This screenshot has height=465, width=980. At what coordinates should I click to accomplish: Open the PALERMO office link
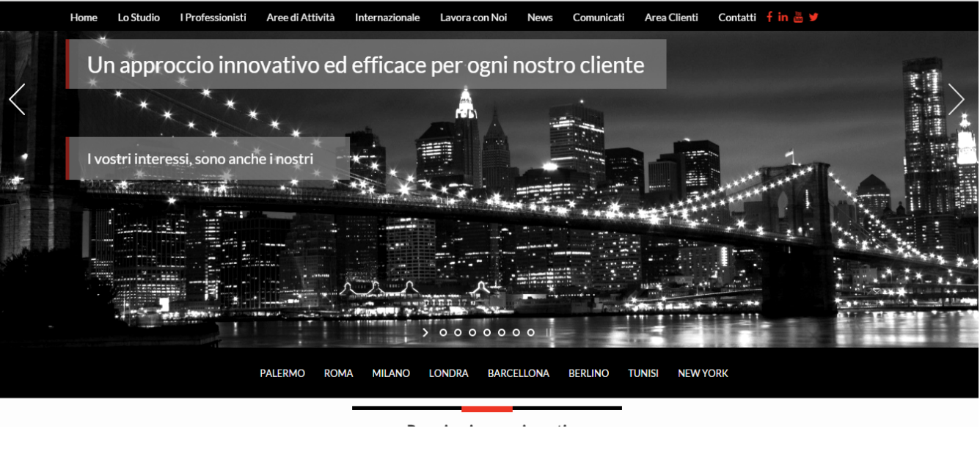coord(282,373)
